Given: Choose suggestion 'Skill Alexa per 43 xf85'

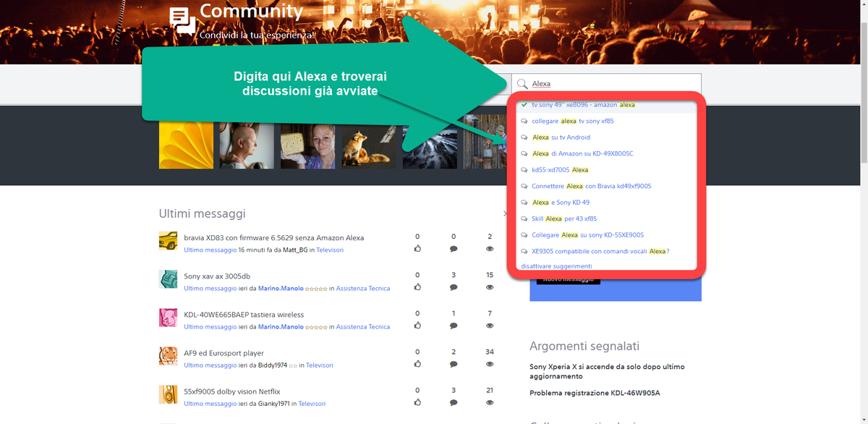Looking at the screenshot, I should pos(563,219).
